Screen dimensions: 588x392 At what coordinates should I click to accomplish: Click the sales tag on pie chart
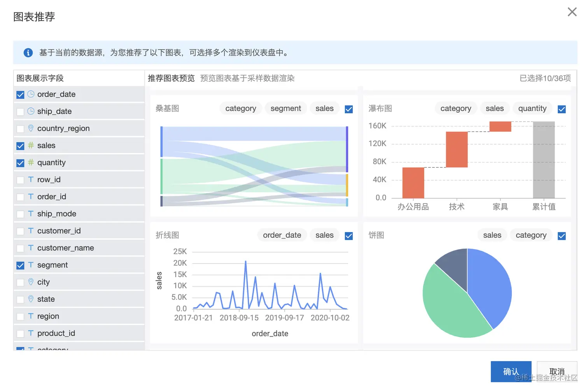click(x=492, y=235)
